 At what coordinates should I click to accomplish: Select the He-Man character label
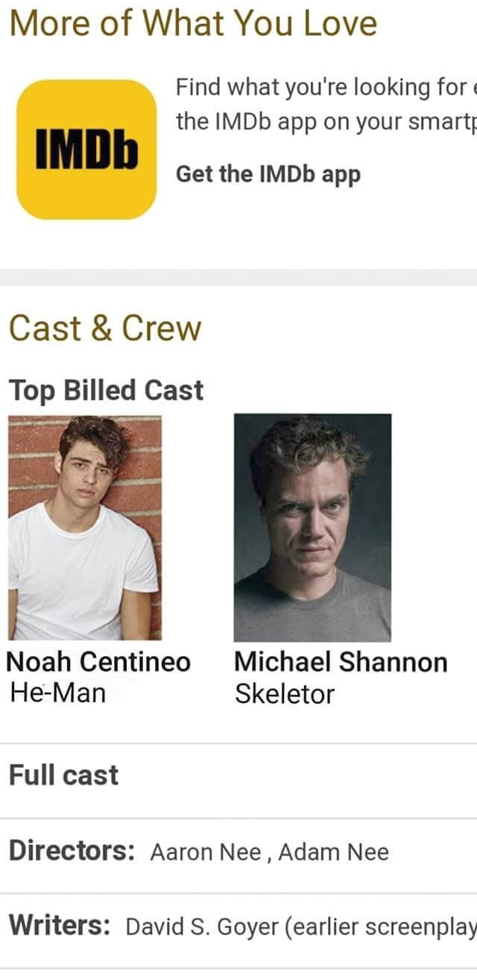[58, 693]
